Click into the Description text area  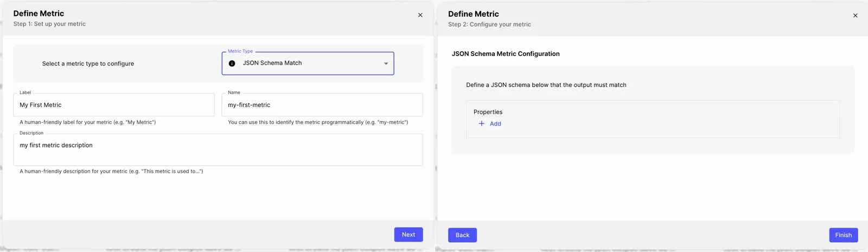(218, 149)
